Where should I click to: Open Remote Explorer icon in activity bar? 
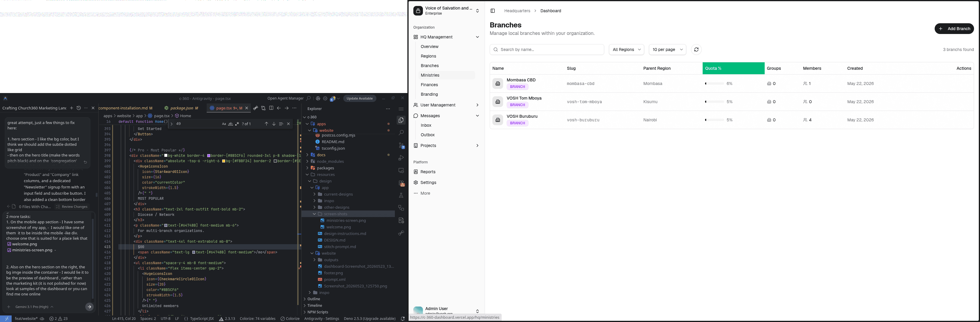pos(401,170)
